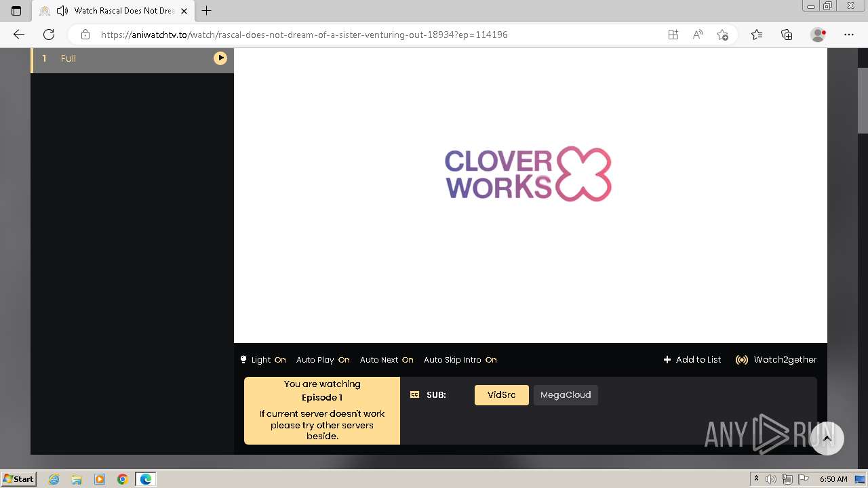Open the Read aloud icon

coord(698,35)
